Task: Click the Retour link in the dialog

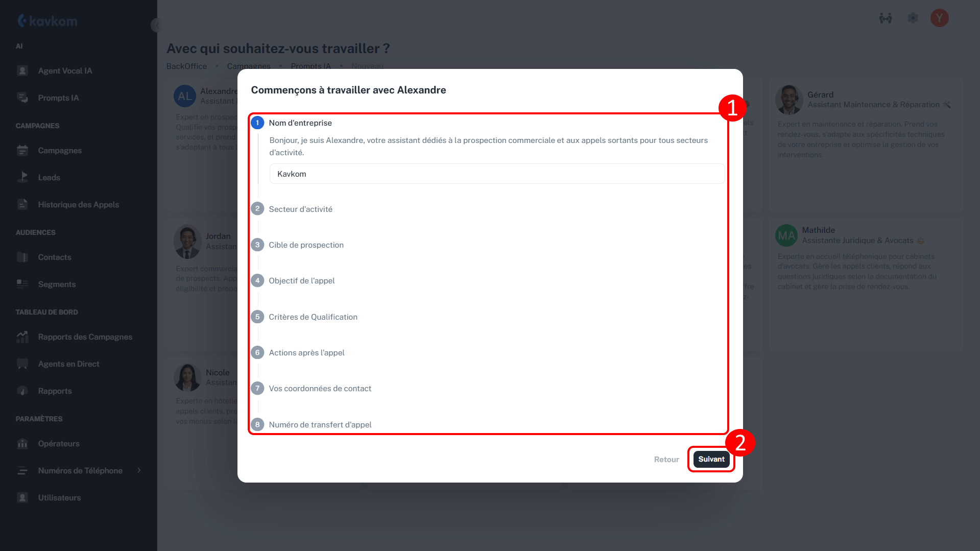Action: point(666,459)
